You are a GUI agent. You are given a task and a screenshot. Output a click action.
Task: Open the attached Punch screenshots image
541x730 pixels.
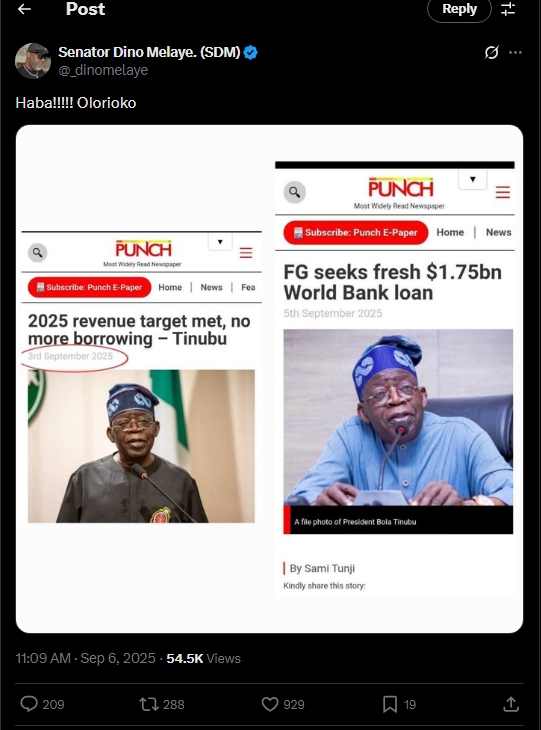(269, 379)
